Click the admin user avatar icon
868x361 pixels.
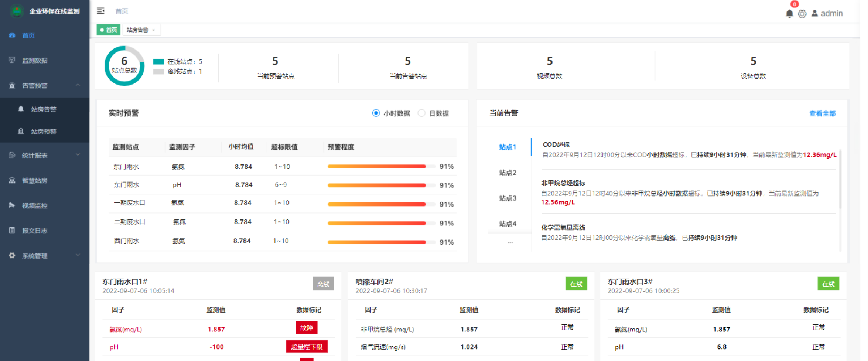pyautogui.click(x=815, y=13)
